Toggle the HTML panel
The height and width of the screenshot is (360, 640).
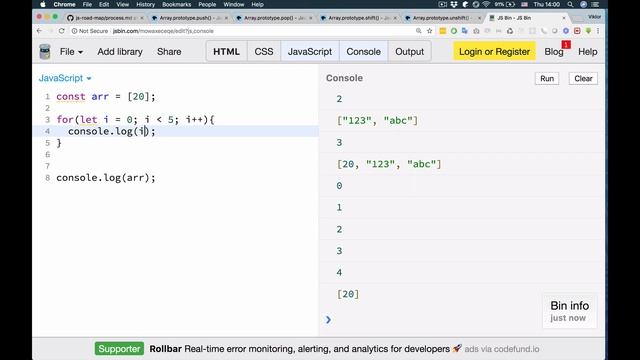[x=227, y=52]
